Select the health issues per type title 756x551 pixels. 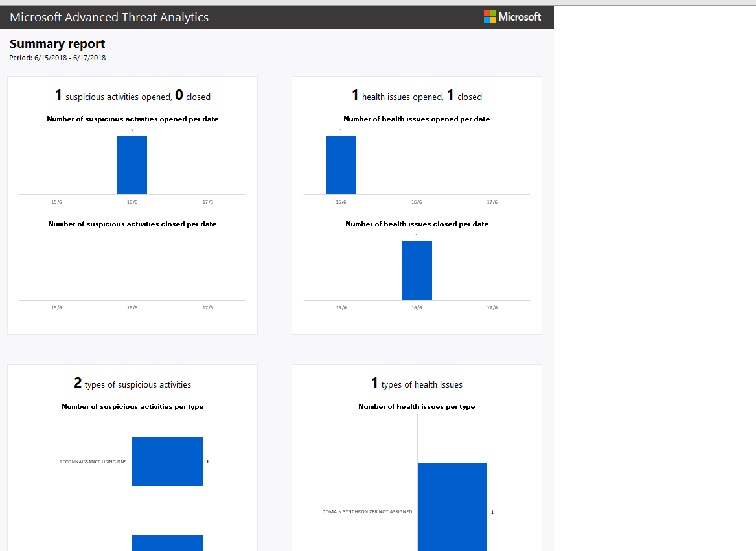(417, 406)
